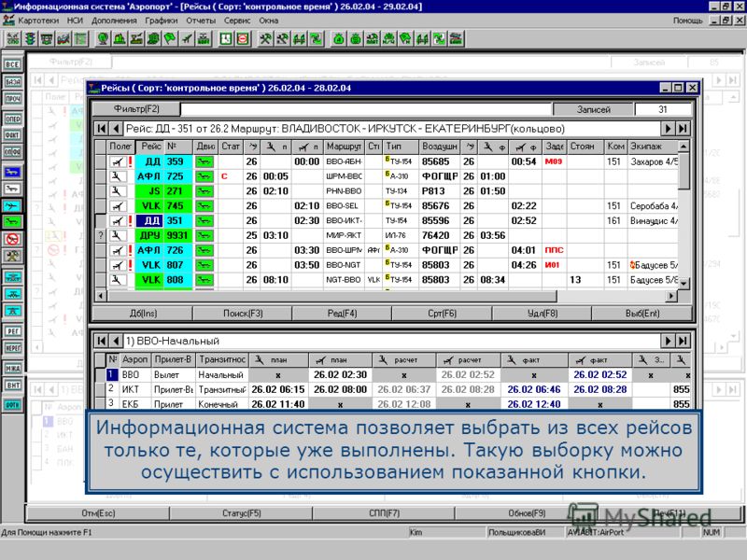The width and height of the screenshot is (747, 560).
Task: Select the 'ИКТ' airport row in lower table
Action: (391, 389)
